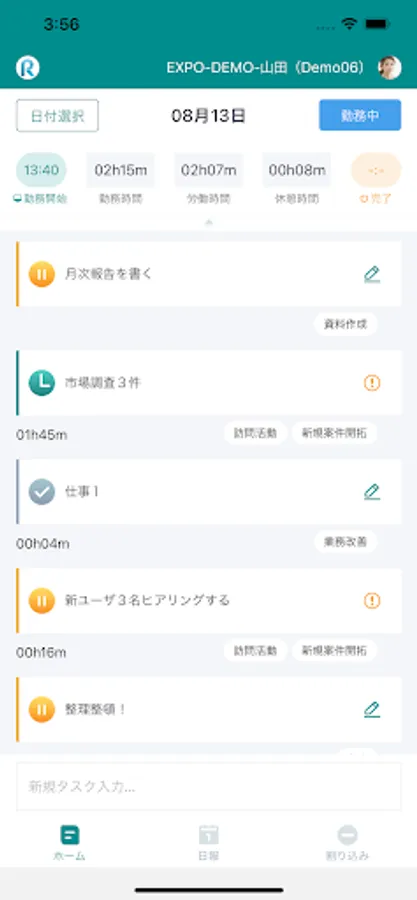Viewport: 417px width, 900px height.
Task: Tap pause icon on 整理整頓！ task
Action: pyautogui.click(x=42, y=710)
